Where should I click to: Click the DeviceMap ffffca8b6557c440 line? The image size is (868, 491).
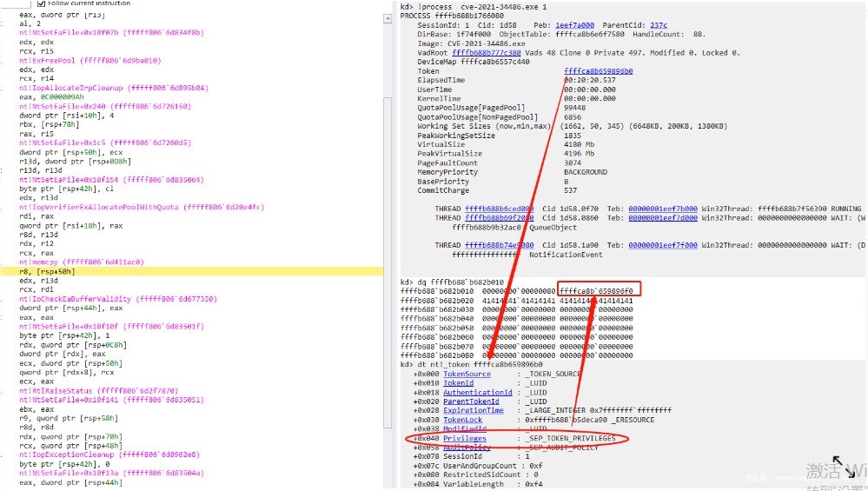point(474,62)
